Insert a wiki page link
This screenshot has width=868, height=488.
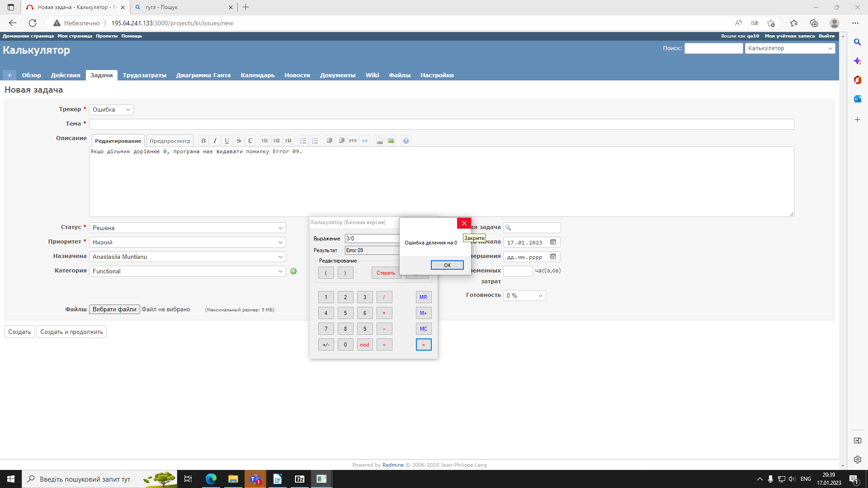[380, 141]
